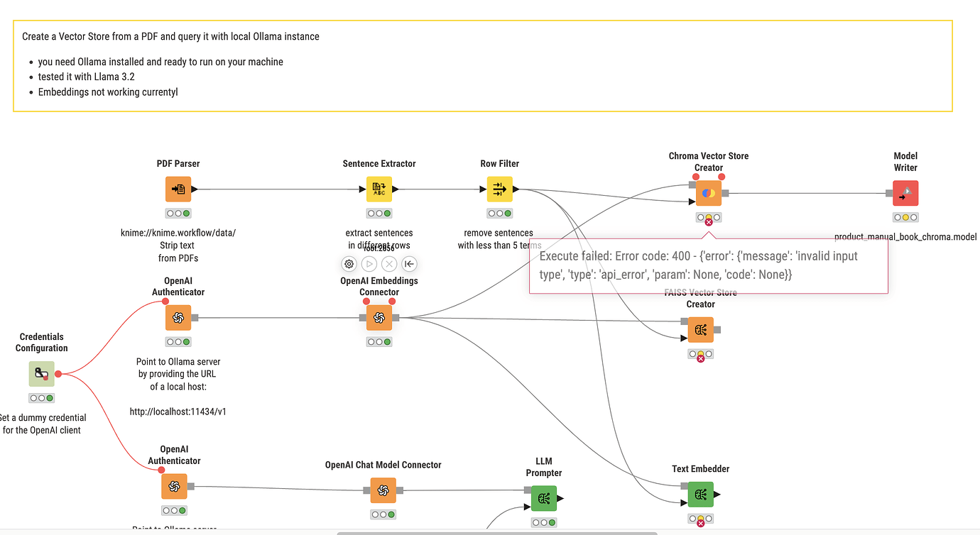Select the lower OpenAI Authenticator node
Image resolution: width=980 pixels, height=535 pixels.
[x=174, y=486]
